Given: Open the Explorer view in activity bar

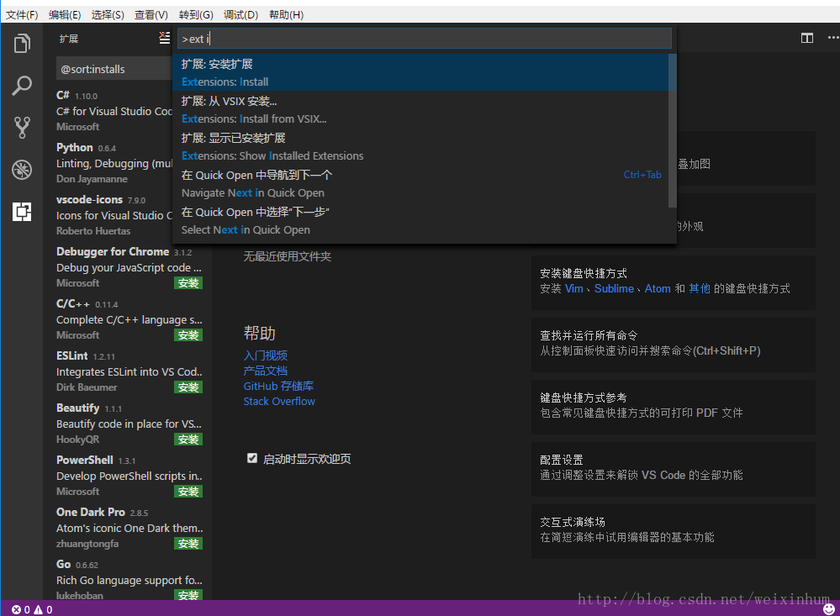Looking at the screenshot, I should (22, 44).
